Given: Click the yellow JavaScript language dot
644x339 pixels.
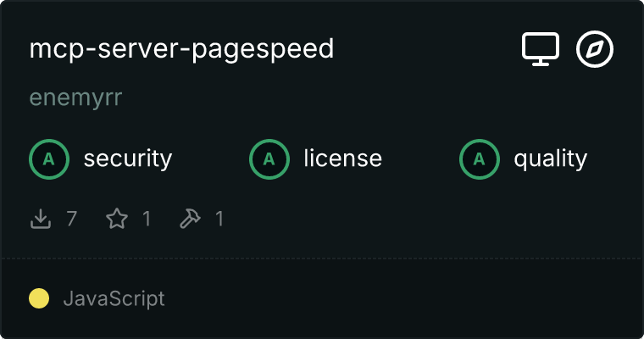Looking at the screenshot, I should point(39,298).
